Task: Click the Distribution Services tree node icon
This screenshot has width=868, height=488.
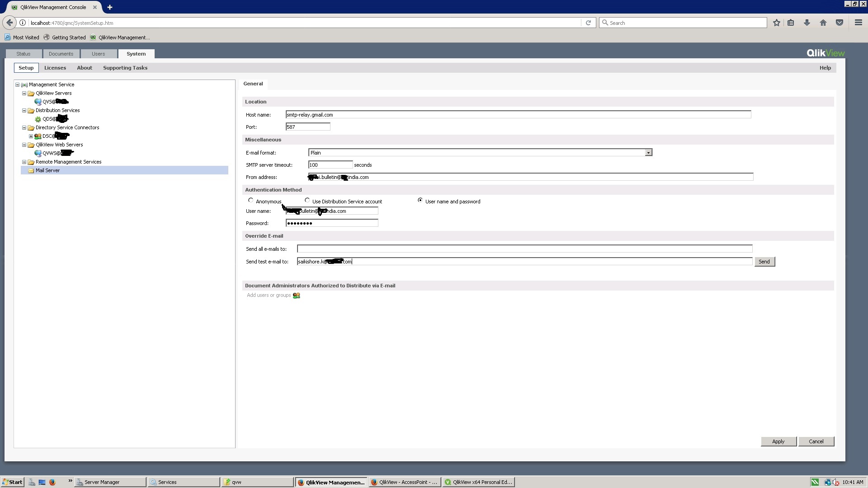Action: [x=31, y=110]
